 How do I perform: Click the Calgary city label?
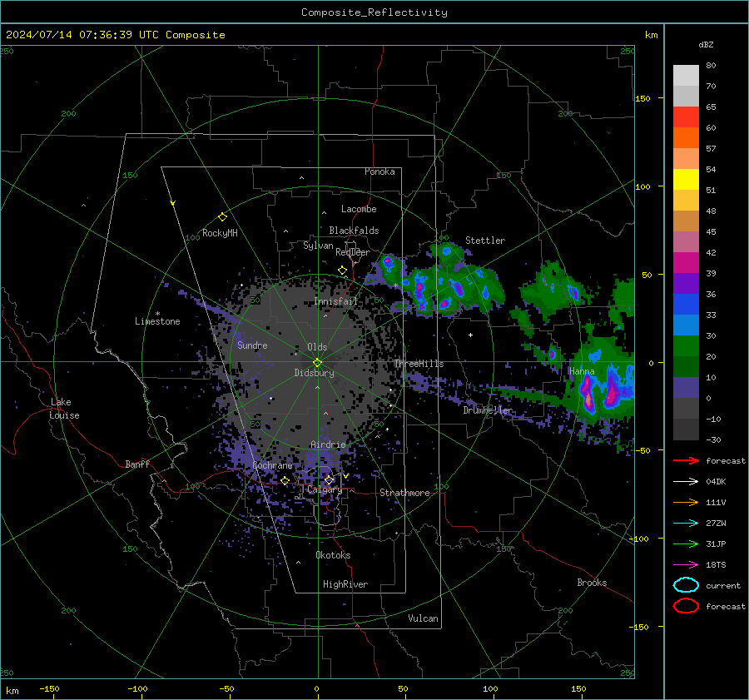[325, 489]
